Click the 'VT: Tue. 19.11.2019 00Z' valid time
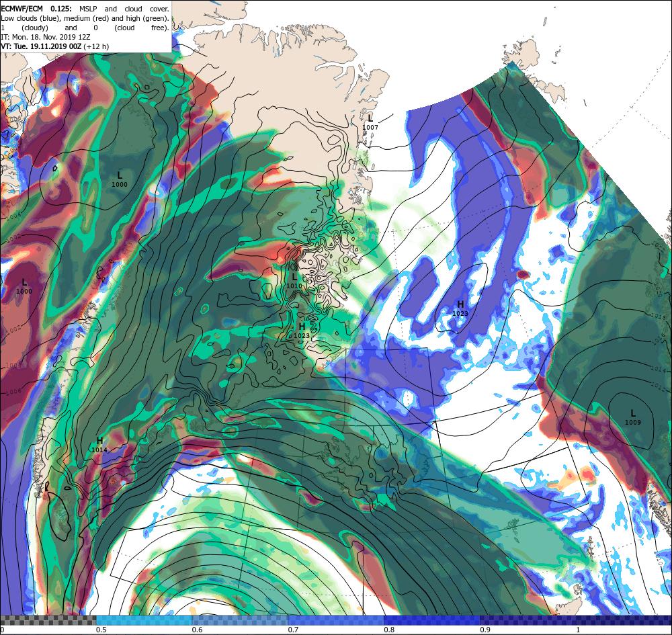Image resolution: width=672 pixels, height=635 pixels. 41,46
